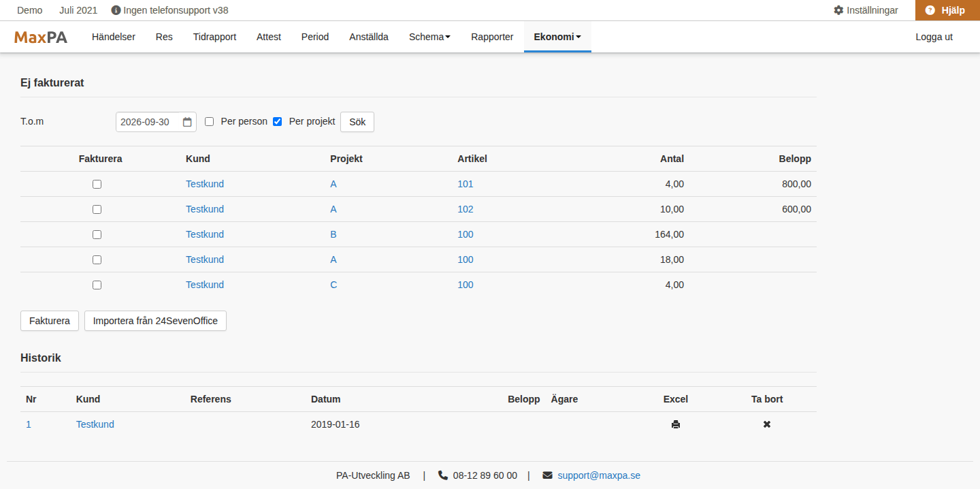
Task: Click the Excel print icon for invoice 1
Action: (x=676, y=424)
